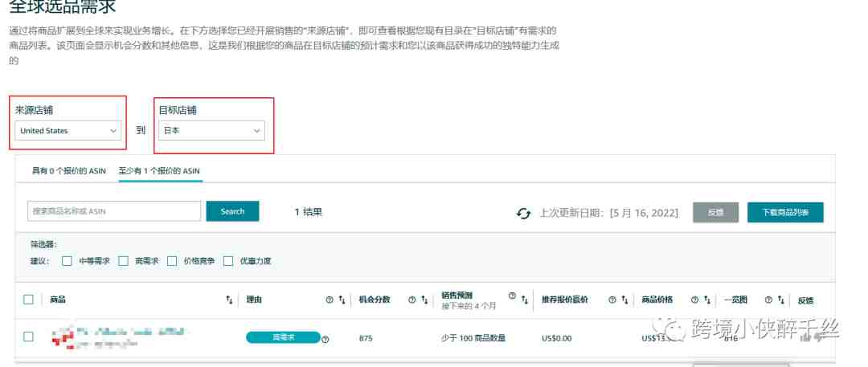Click the 下载商品列表 button
The width and height of the screenshot is (868, 367).
(x=785, y=213)
